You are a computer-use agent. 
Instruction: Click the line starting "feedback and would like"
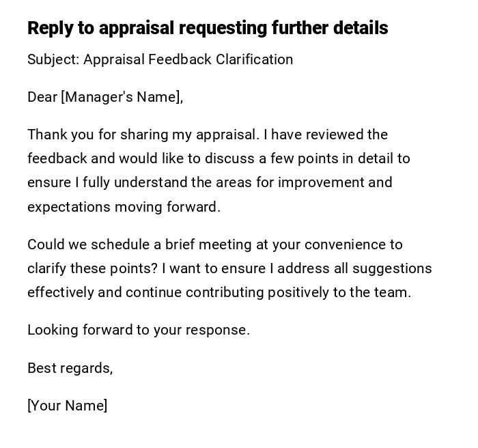(219, 158)
